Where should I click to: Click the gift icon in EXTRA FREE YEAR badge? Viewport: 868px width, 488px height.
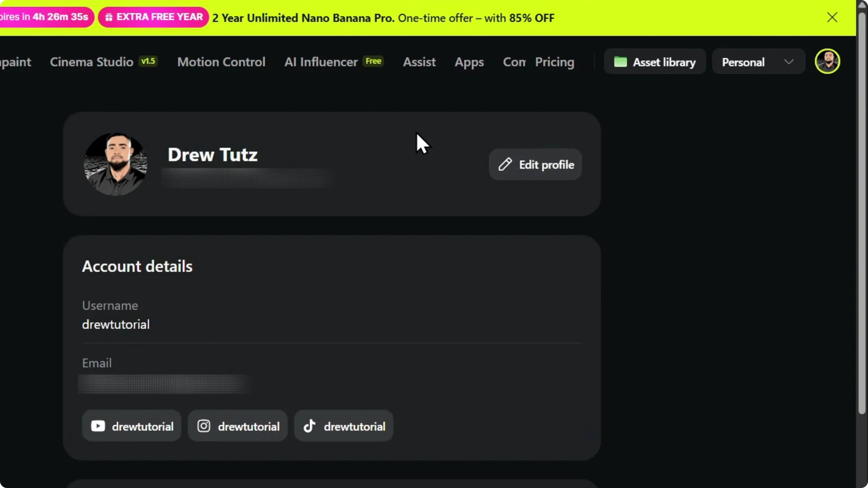click(x=108, y=17)
